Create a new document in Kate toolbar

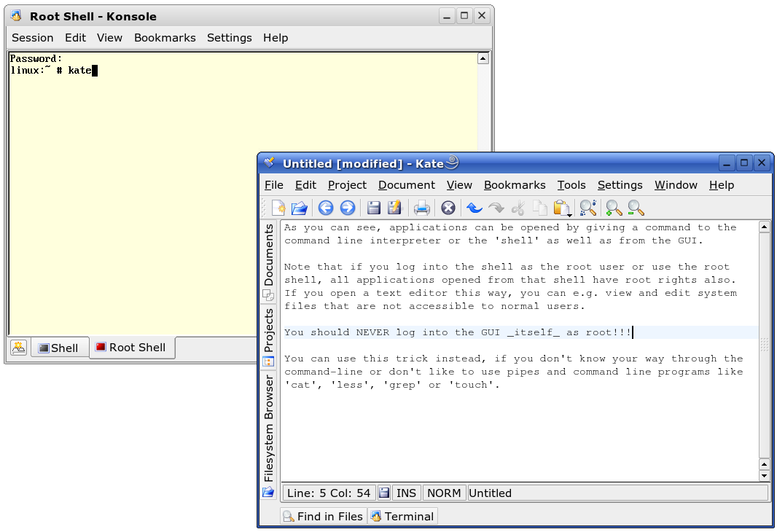pos(278,208)
